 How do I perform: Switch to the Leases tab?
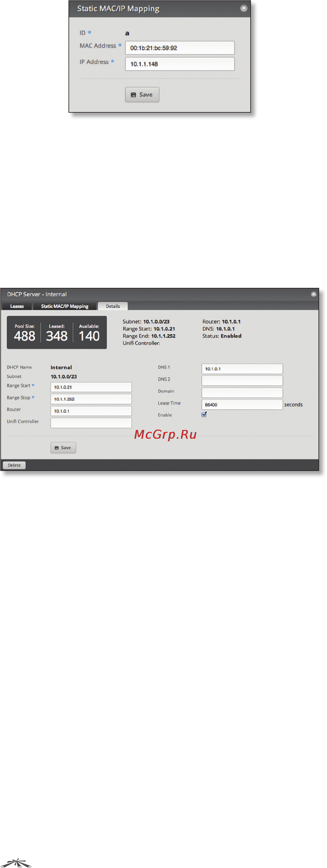(17, 306)
